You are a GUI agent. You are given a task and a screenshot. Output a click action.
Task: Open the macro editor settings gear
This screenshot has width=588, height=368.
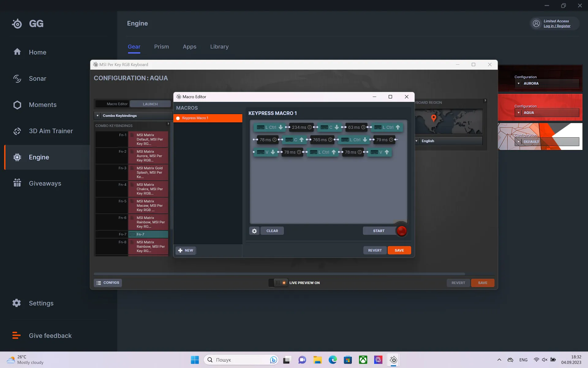254,231
